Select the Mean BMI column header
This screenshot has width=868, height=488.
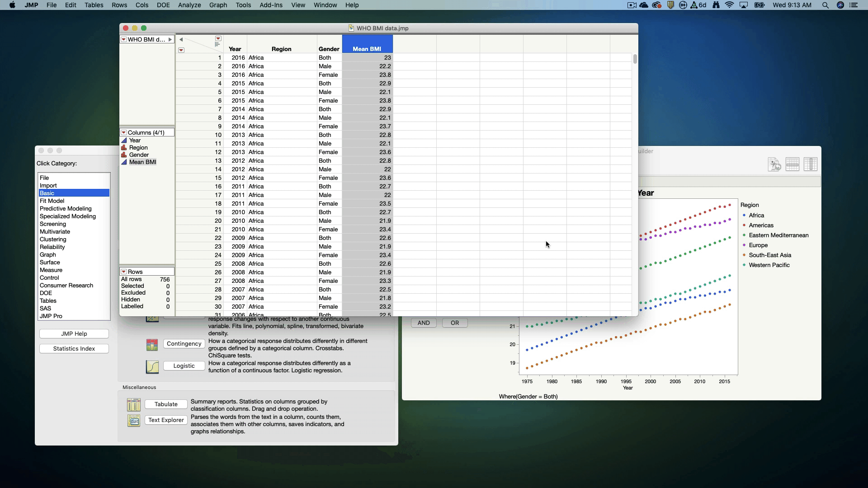click(367, 49)
